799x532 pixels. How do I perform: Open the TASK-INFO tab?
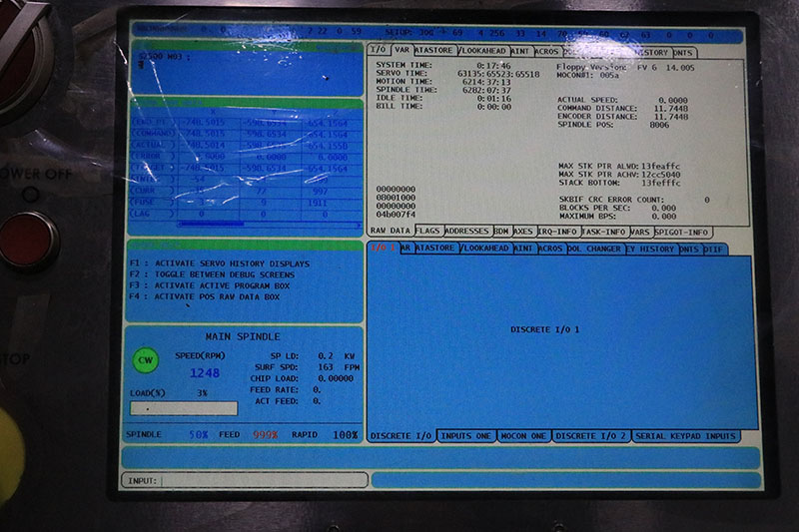pos(604,231)
